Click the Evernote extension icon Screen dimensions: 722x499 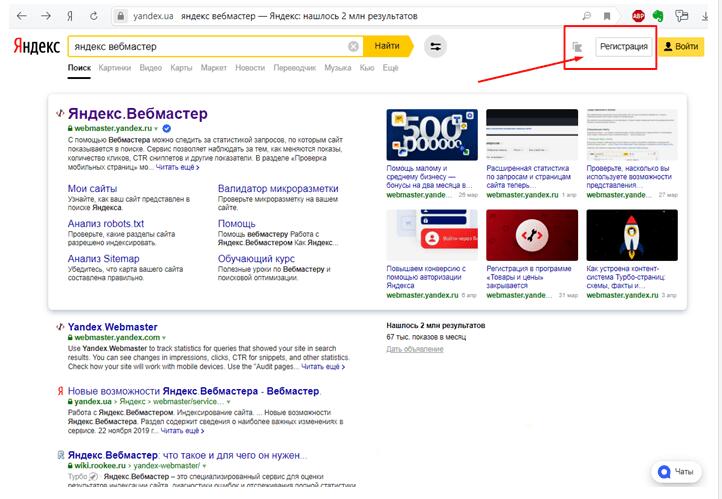pyautogui.click(x=659, y=16)
